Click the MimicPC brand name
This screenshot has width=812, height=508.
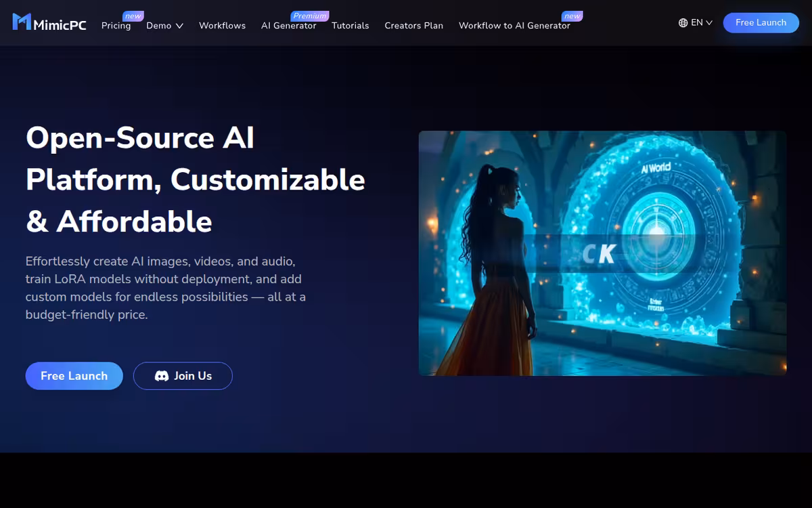pos(60,24)
